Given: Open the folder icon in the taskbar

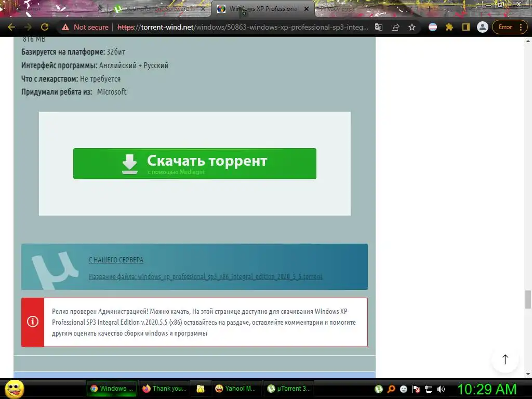Looking at the screenshot, I should click(x=201, y=389).
